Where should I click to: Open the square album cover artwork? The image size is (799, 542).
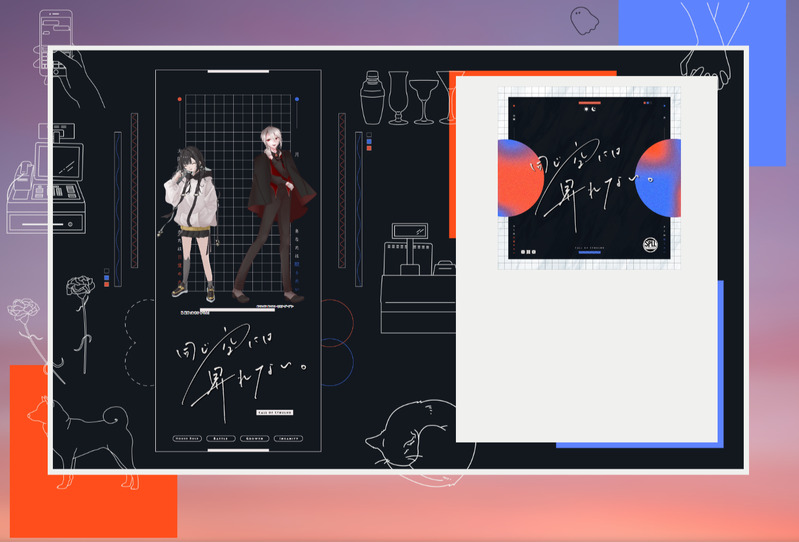(589, 178)
